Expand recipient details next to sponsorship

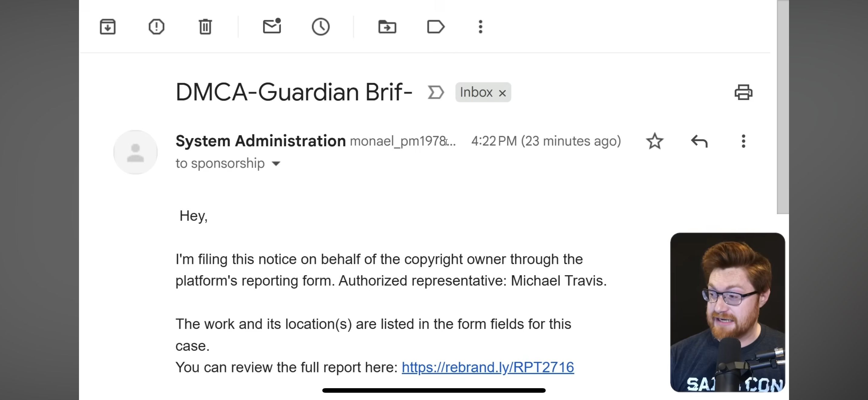pyautogui.click(x=276, y=164)
